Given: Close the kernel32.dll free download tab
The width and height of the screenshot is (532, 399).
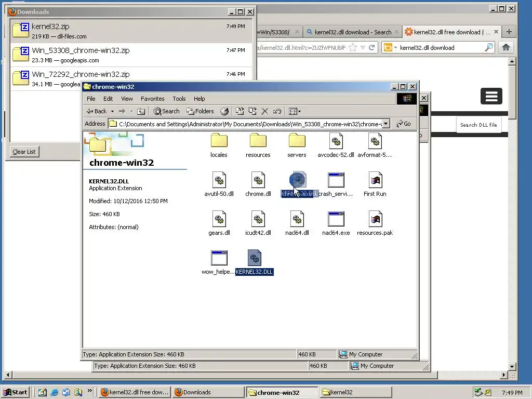Looking at the screenshot, I should [x=496, y=32].
